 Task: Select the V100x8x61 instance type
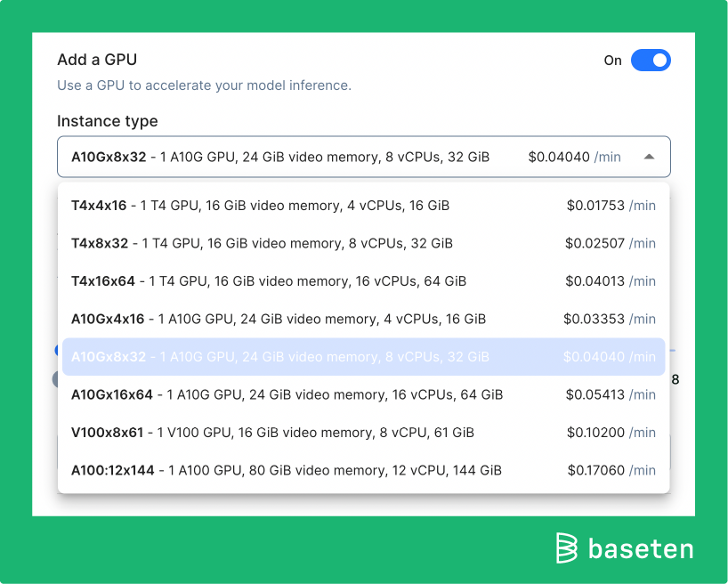click(x=267, y=433)
